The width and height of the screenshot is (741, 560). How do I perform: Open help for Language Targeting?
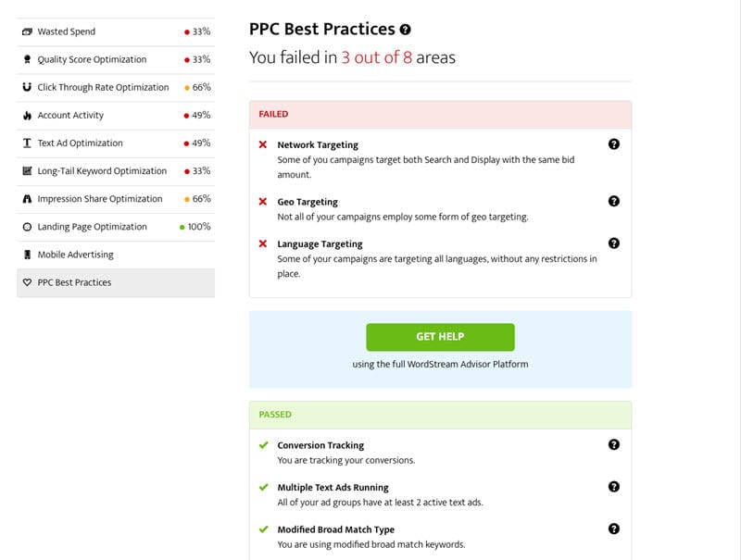point(613,243)
